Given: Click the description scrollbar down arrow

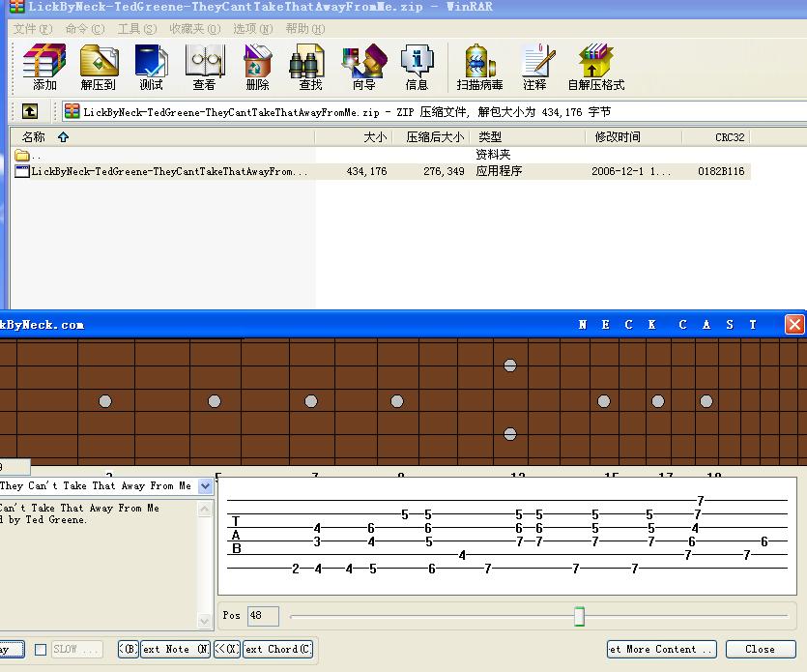Looking at the screenshot, I should [x=204, y=621].
